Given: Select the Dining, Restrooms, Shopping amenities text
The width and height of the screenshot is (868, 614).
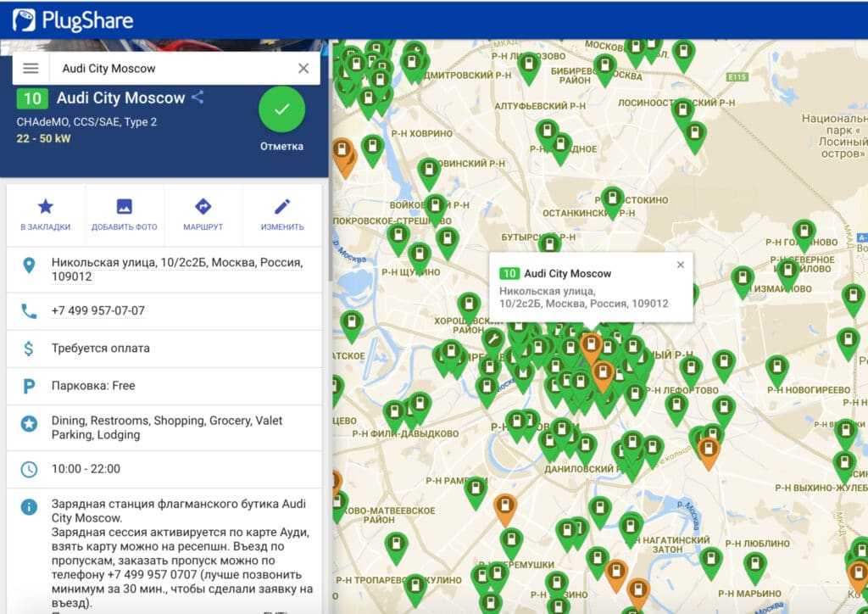Looking at the screenshot, I should point(167,427).
